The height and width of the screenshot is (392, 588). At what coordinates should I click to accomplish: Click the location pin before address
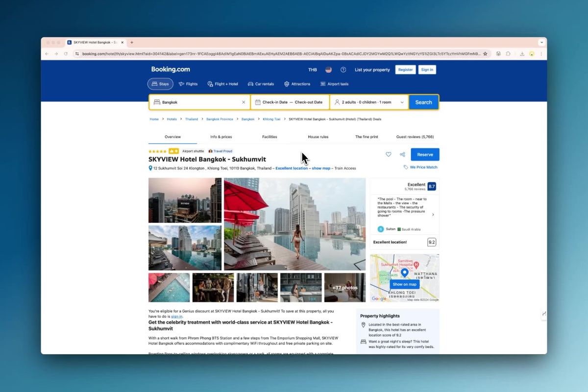(150, 168)
